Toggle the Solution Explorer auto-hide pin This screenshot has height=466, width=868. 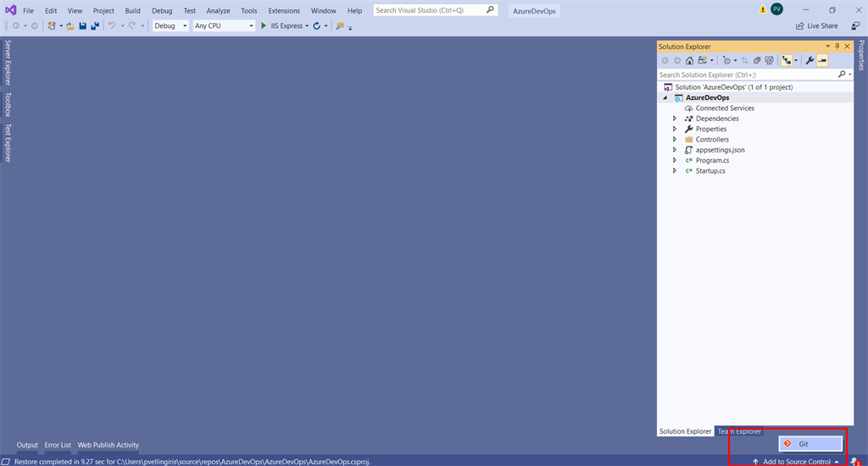pos(837,47)
